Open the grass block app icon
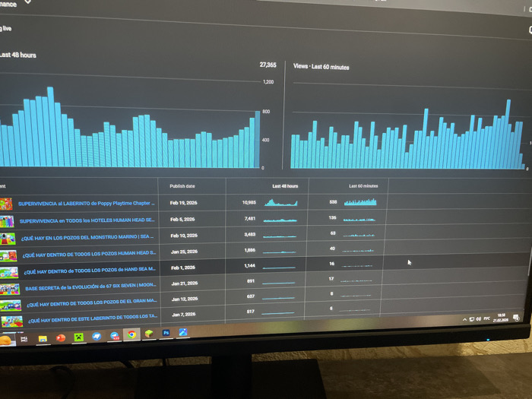The width and height of the screenshot is (532, 399). (x=149, y=334)
